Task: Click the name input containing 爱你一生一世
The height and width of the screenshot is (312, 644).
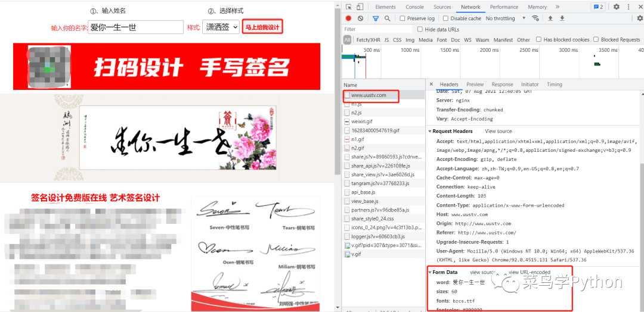Action: (x=135, y=27)
